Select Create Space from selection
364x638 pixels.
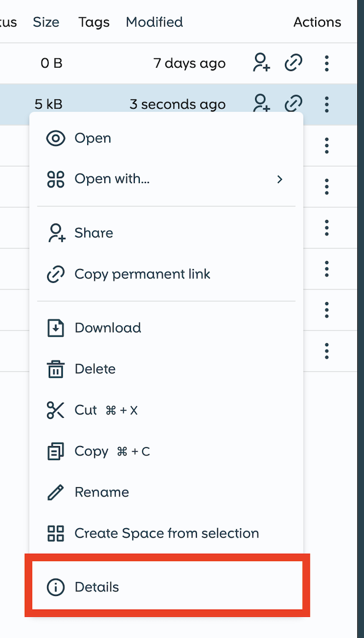pos(166,533)
